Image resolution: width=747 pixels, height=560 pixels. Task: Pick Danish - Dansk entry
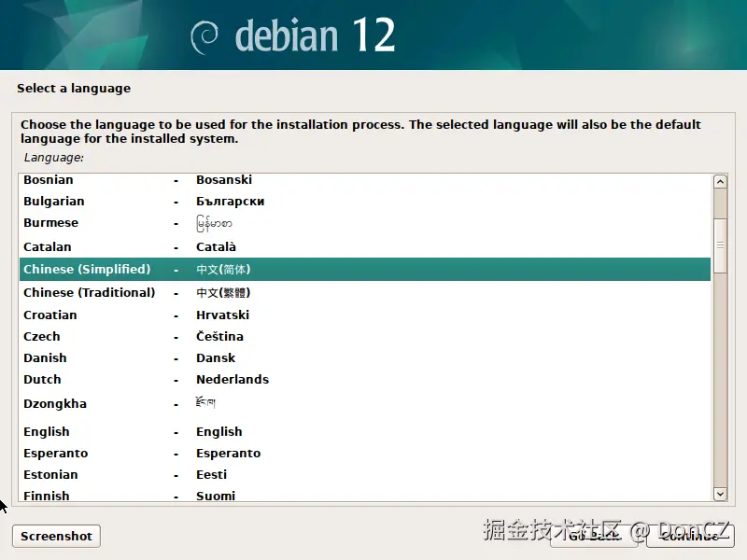[x=365, y=357]
